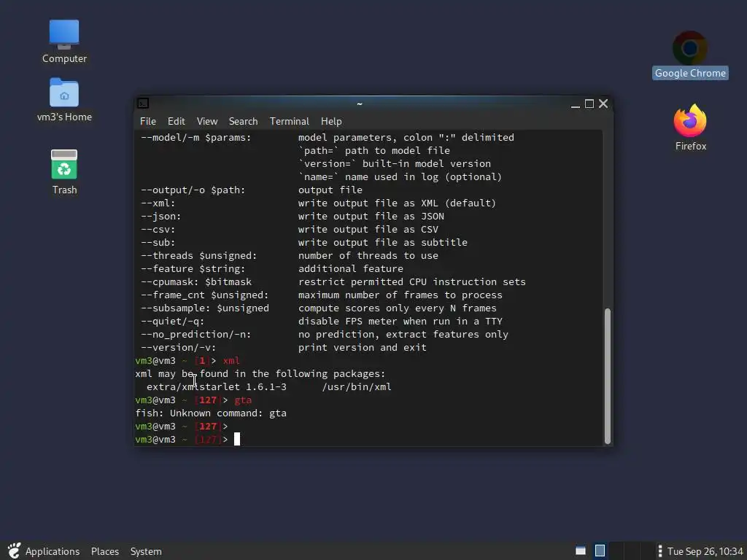The width and height of the screenshot is (747, 560).
Task: Maximize the terminal window
Action: 589,104
